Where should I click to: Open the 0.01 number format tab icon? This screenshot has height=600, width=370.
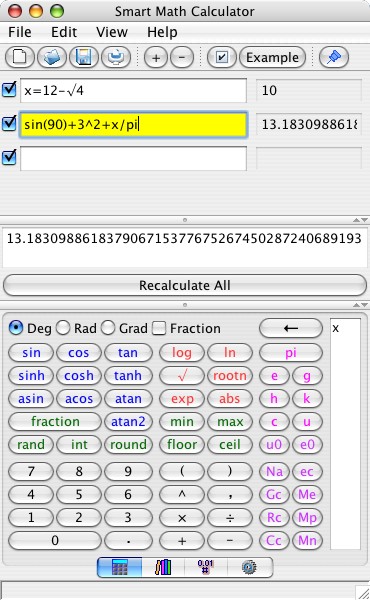tap(205, 567)
